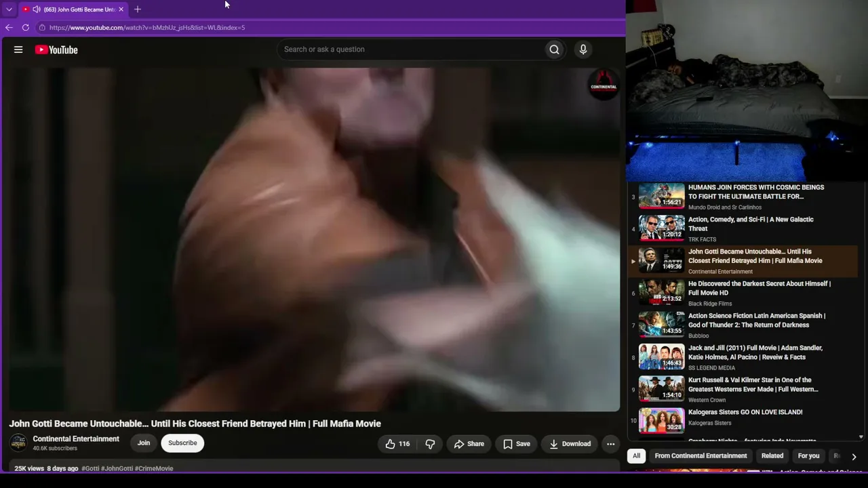Play A New Galactic Threat thumbnail
The image size is (868, 488).
[x=662, y=228]
